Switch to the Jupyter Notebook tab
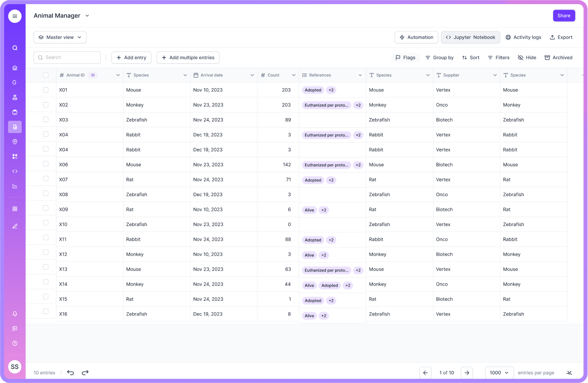 coord(470,37)
